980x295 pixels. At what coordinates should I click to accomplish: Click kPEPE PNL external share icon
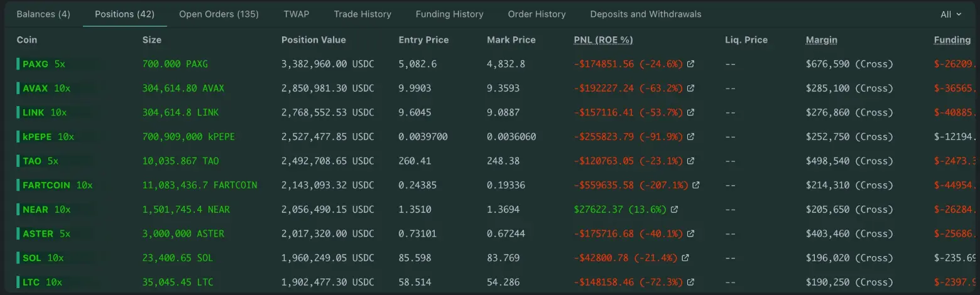690,137
